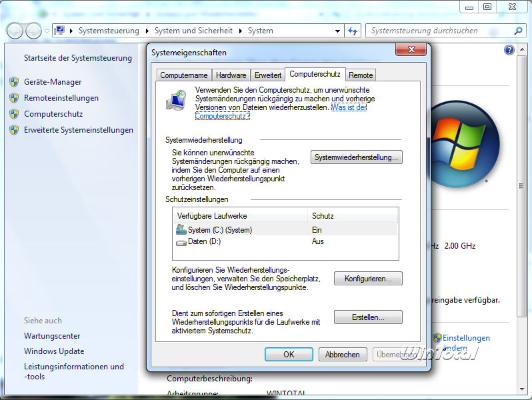Click the shield icon beside Geräte-Manager
Viewport: 532px width, 400px height.
pos(14,82)
